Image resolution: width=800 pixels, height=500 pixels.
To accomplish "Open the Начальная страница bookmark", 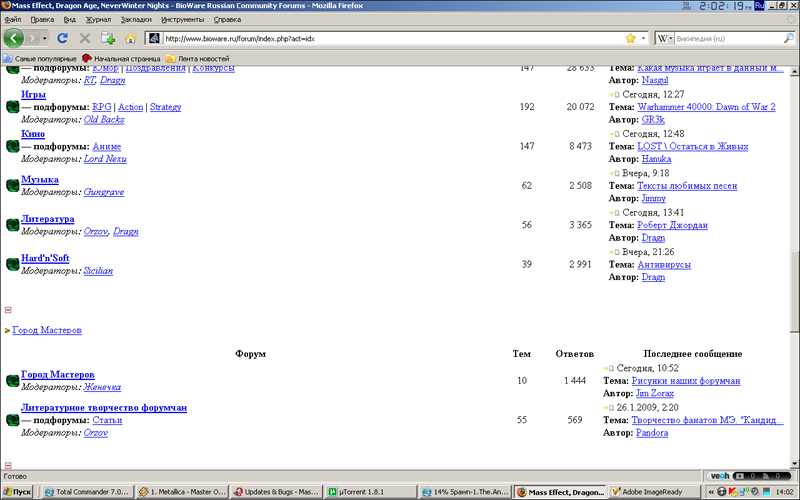I will tap(121, 58).
